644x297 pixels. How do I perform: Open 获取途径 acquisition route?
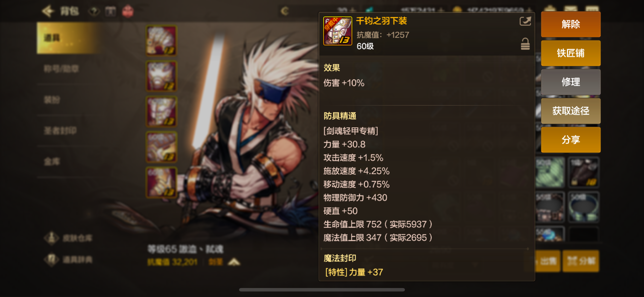[x=571, y=111]
